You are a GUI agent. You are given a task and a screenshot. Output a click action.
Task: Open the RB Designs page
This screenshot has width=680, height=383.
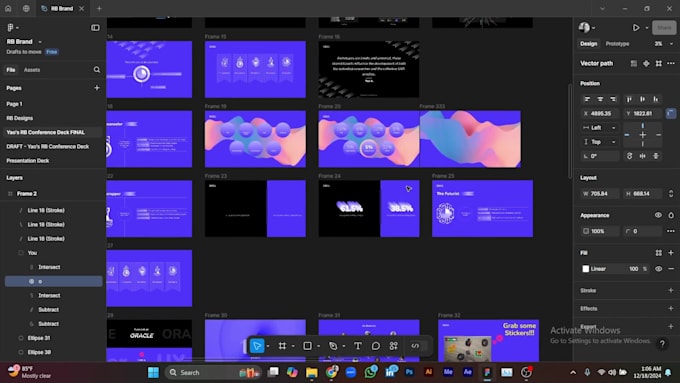20,118
